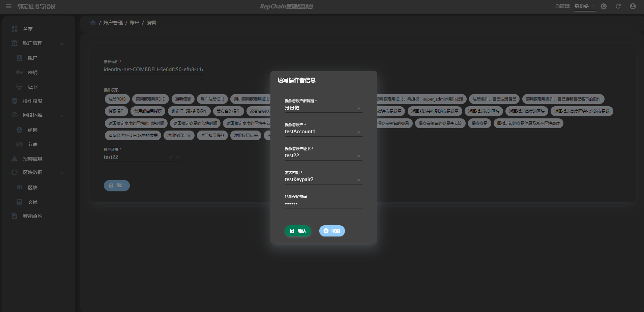Open the user account avatar icon
The height and width of the screenshot is (312, 644).
[633, 6]
